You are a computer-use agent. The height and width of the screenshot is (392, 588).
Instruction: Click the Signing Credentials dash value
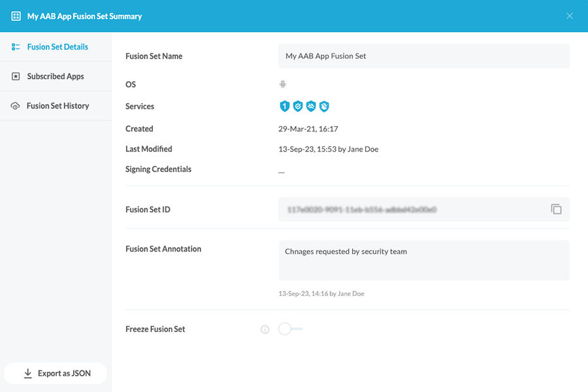coord(282,171)
